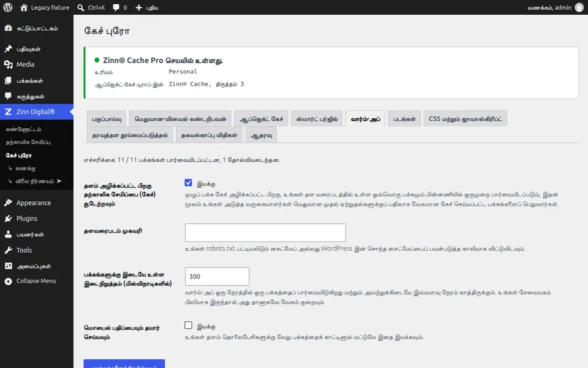This screenshot has width=588, height=368.
Task: Open the கணக்கு account submenu link
Action: [x=26, y=169]
